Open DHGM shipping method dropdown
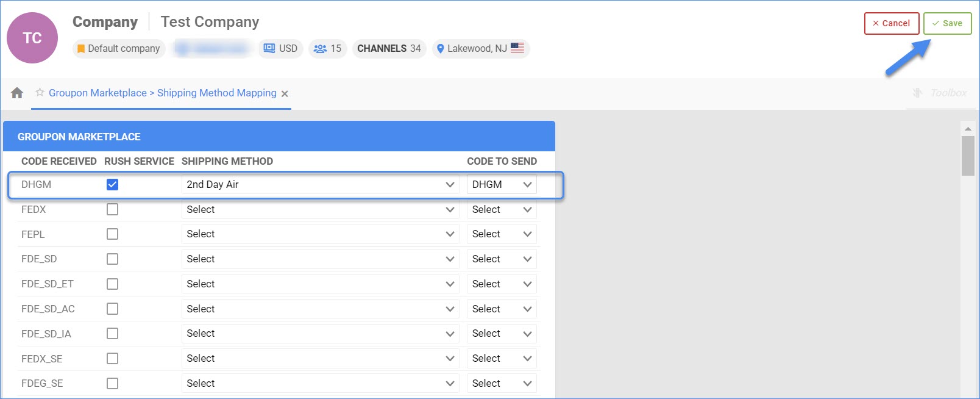The height and width of the screenshot is (399, 980). [320, 184]
